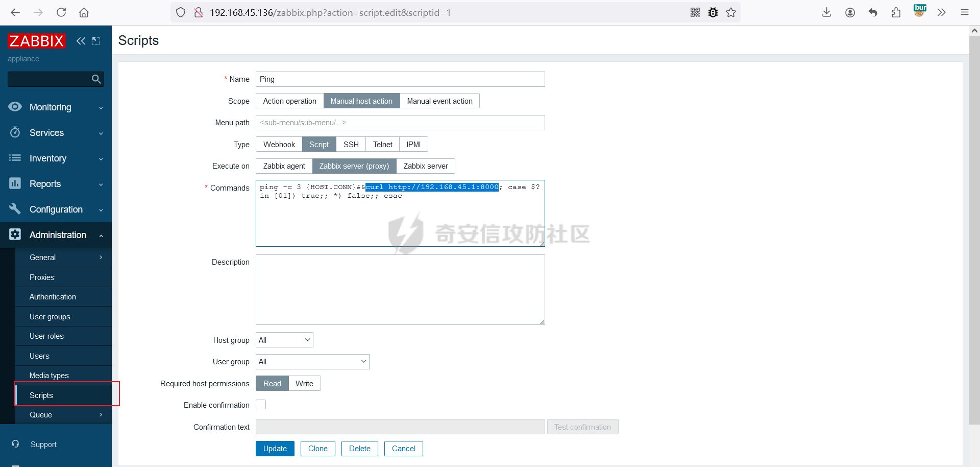Click the Menu path input field

click(400, 123)
